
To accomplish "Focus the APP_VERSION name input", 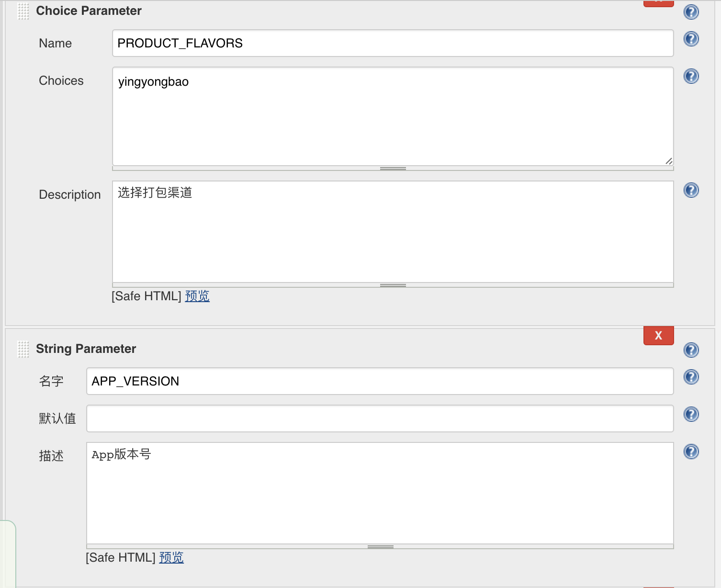I will pos(380,381).
